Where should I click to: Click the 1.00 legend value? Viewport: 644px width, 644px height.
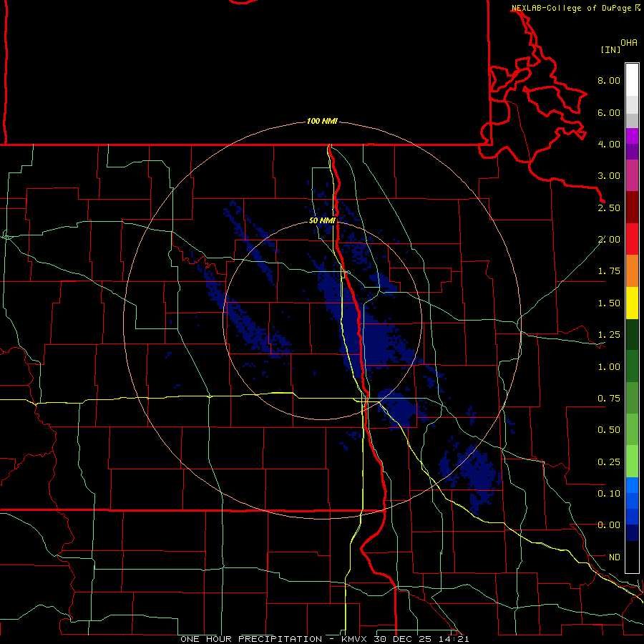pyautogui.click(x=609, y=367)
